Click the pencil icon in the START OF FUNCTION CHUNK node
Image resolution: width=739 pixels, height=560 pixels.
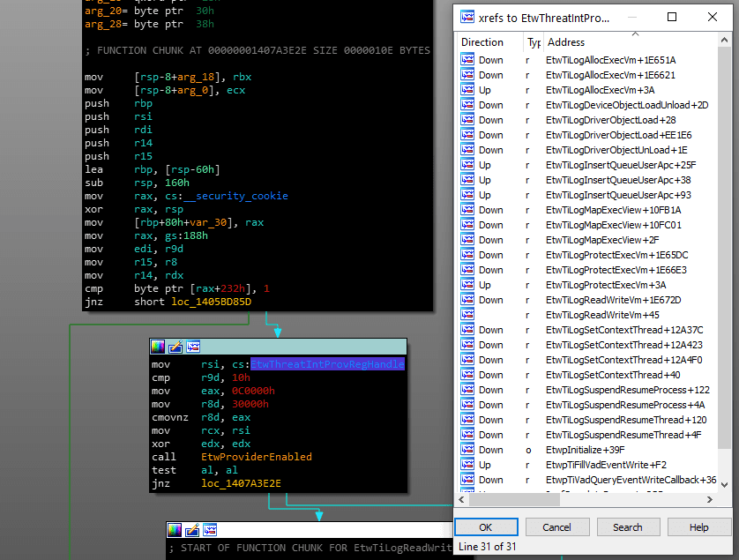192,530
